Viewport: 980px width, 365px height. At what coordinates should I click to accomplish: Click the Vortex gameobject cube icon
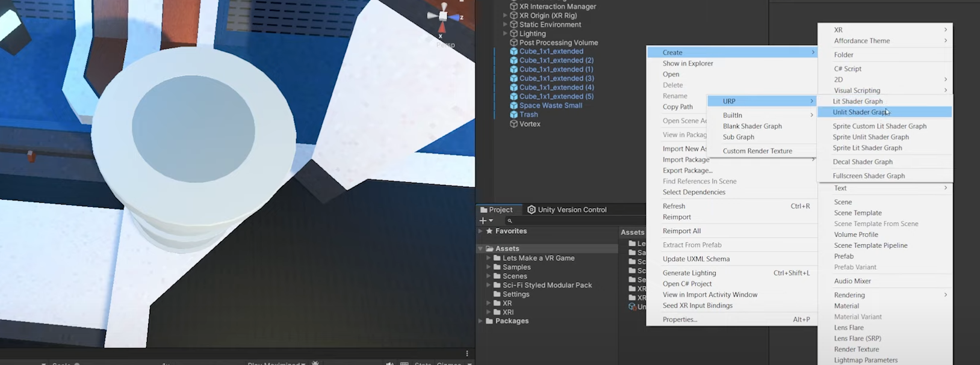(x=513, y=124)
